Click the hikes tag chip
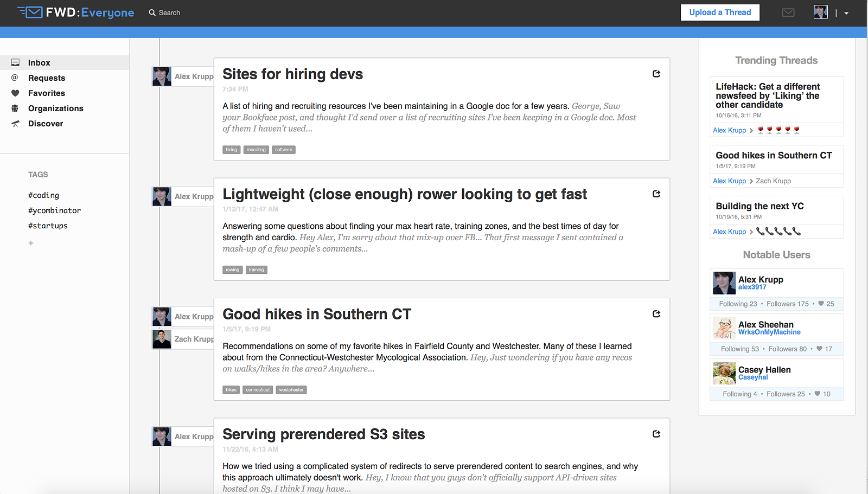Viewport: 868px width, 494px height. [231, 390]
